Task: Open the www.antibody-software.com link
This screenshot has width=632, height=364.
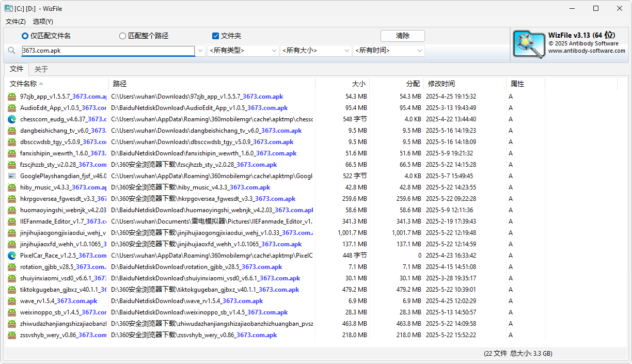Action: [587, 51]
